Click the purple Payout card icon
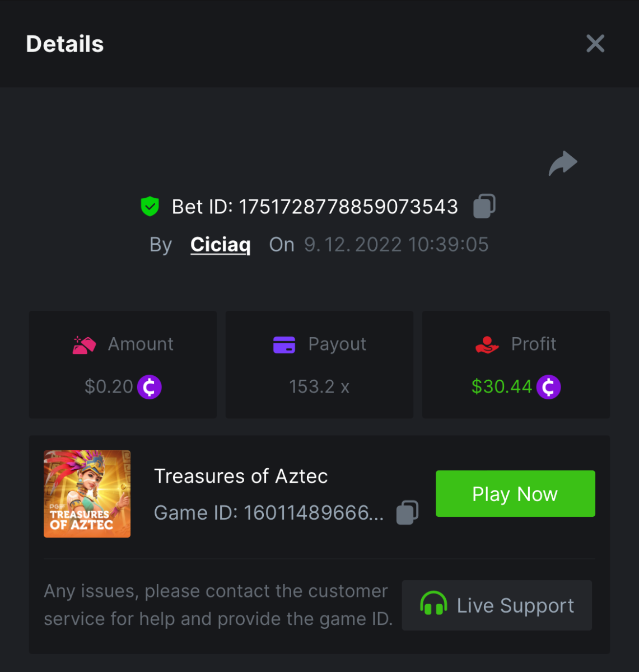 [284, 345]
